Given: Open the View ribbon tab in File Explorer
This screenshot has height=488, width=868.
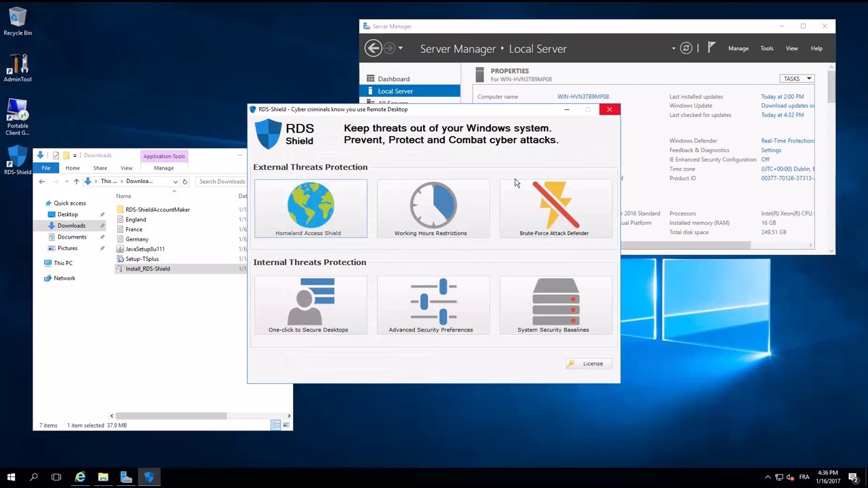Looking at the screenshot, I should coord(126,168).
